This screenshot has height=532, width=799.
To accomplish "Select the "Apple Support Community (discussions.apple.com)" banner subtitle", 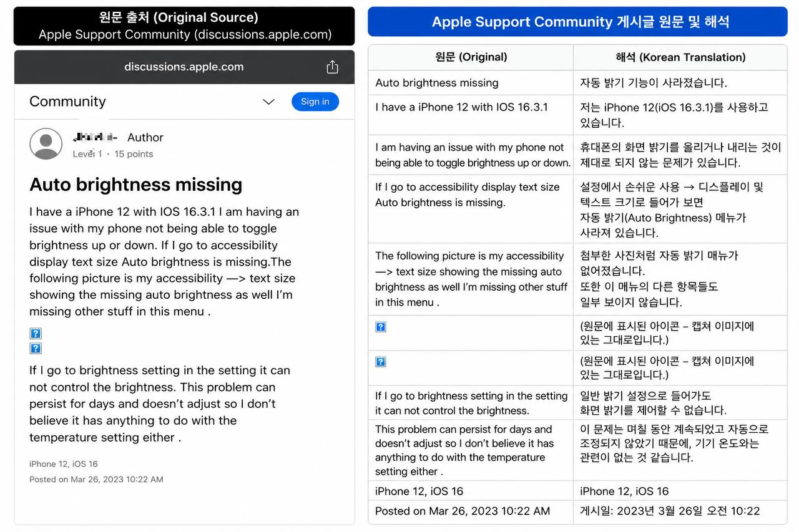I will pos(185,35).
